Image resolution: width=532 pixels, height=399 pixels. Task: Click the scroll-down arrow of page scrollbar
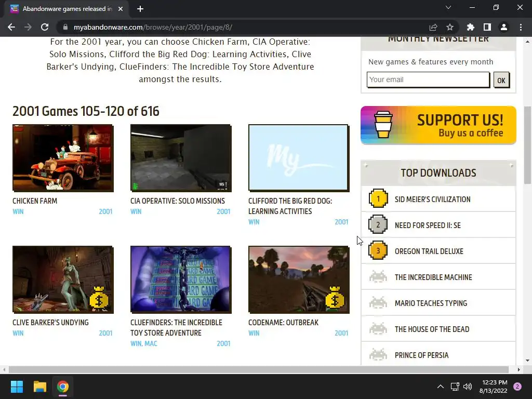tap(528, 361)
